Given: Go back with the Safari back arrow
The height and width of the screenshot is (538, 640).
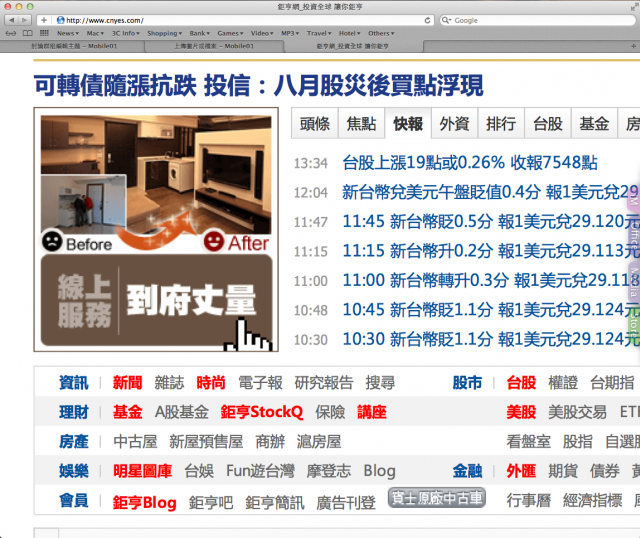Looking at the screenshot, I should pos(11,20).
